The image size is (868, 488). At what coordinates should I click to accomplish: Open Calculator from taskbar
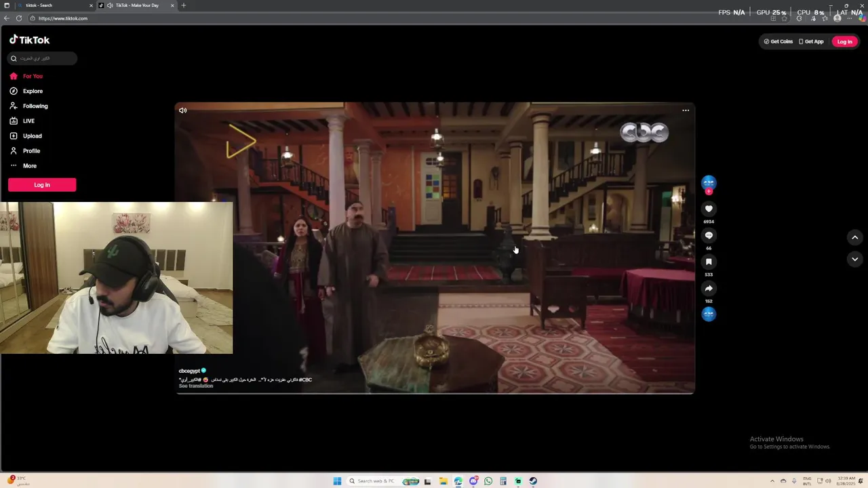(x=503, y=481)
